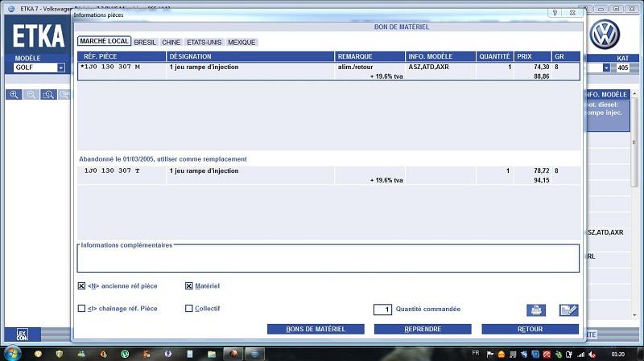The height and width of the screenshot is (361, 644).
Task: Click the GR column header
Action: coord(566,56)
